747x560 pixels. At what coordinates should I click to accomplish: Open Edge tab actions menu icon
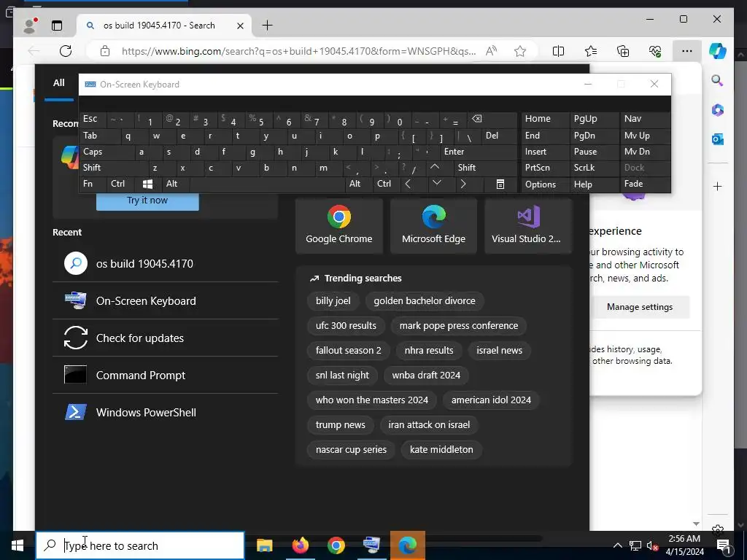[x=57, y=26]
